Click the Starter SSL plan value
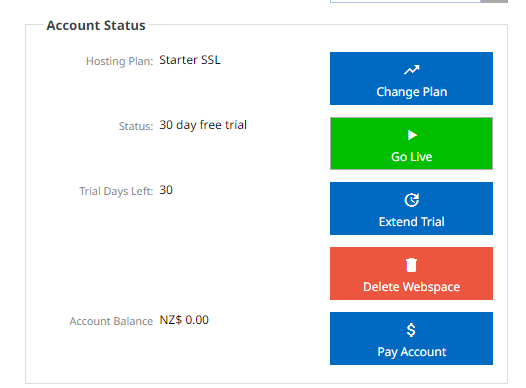 190,60
